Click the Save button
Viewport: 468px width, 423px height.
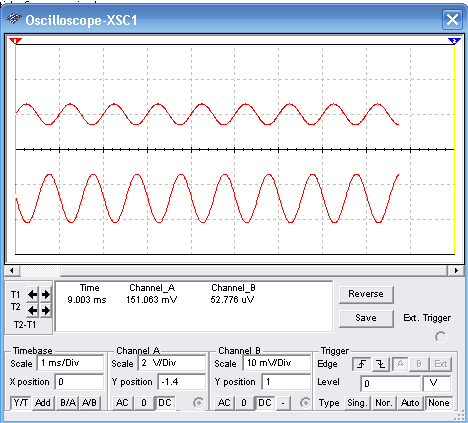point(366,318)
